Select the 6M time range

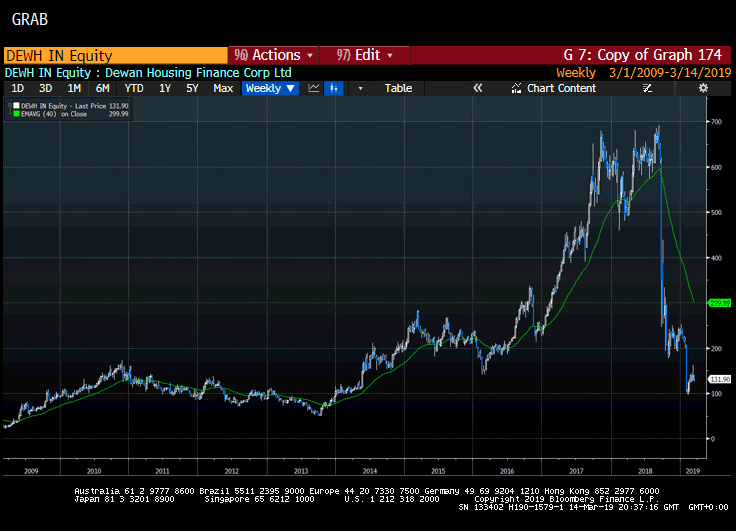[x=102, y=88]
